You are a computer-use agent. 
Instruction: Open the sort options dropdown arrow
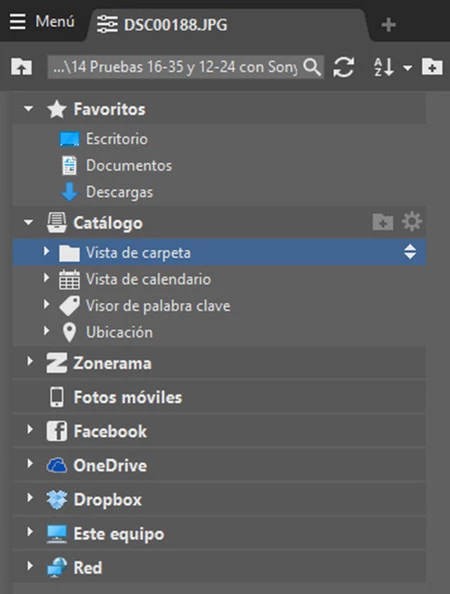pos(407,68)
